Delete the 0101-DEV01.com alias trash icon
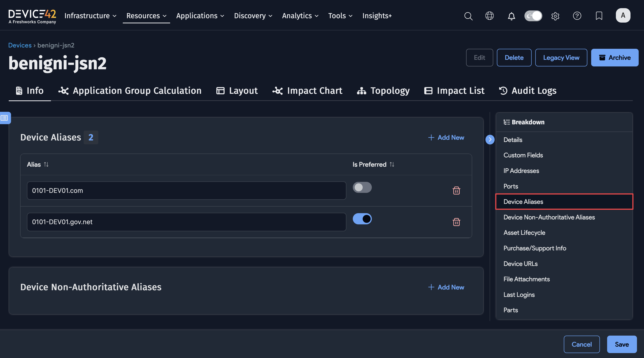This screenshot has height=358, width=644. point(456,190)
